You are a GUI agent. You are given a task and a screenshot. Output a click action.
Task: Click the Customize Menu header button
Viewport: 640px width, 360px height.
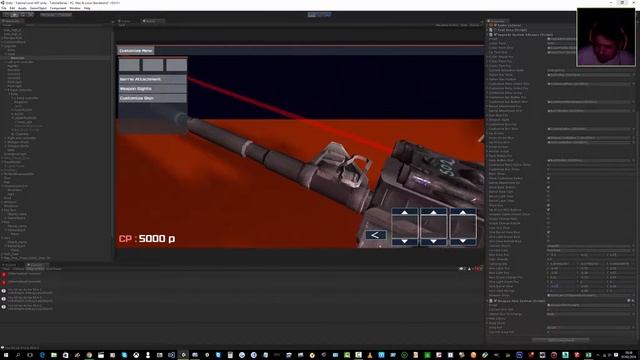tap(136, 51)
